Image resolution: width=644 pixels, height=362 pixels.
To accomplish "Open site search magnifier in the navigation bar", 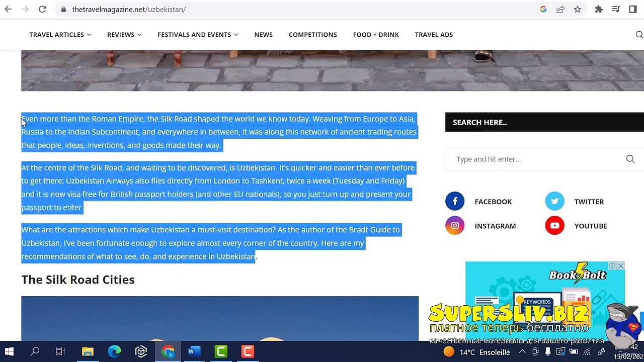I will [x=639, y=35].
